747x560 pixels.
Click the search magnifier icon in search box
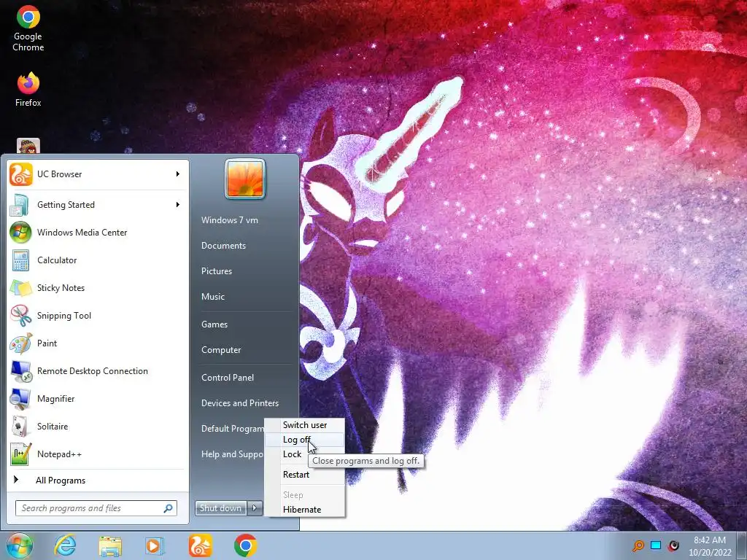169,508
